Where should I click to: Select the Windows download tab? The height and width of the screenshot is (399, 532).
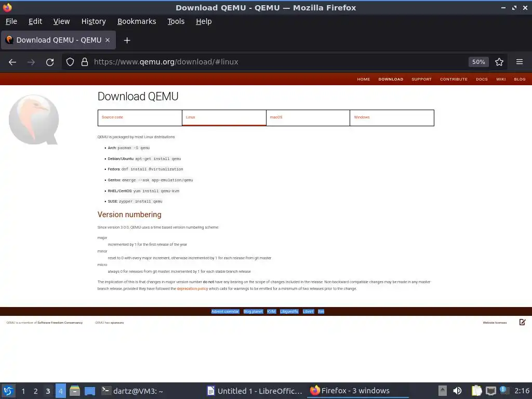[x=392, y=118]
